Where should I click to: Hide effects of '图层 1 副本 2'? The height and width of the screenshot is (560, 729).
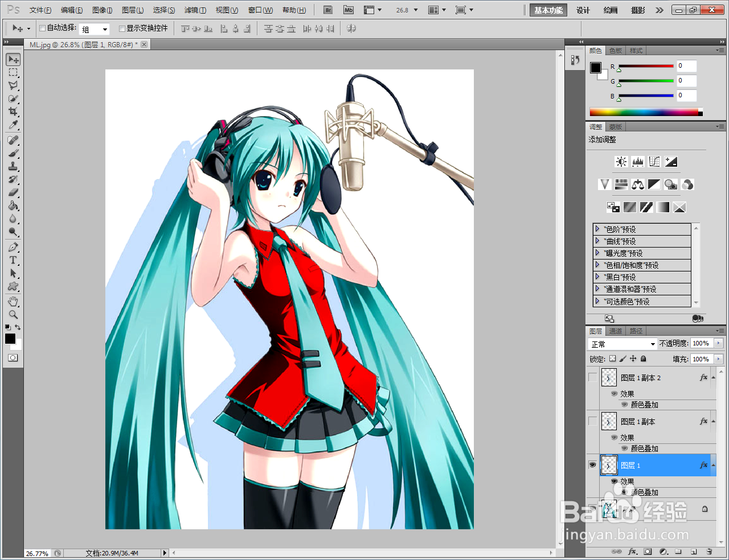coord(614,394)
